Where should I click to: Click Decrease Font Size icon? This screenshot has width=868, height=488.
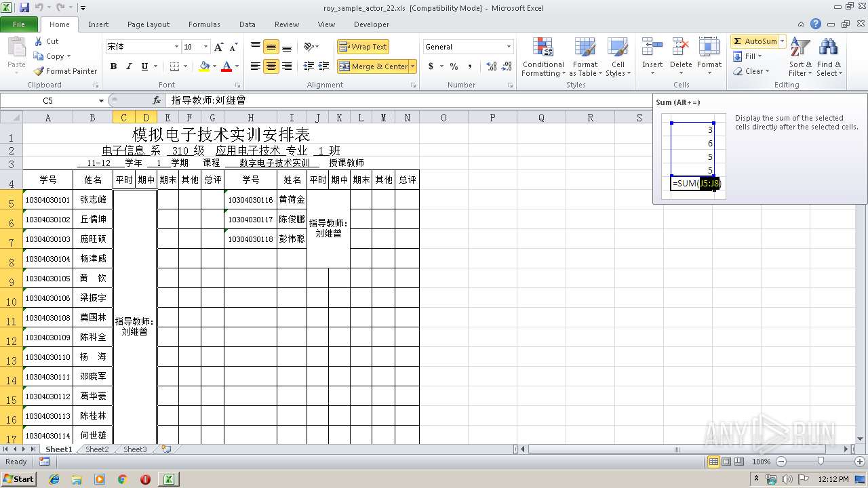point(233,47)
